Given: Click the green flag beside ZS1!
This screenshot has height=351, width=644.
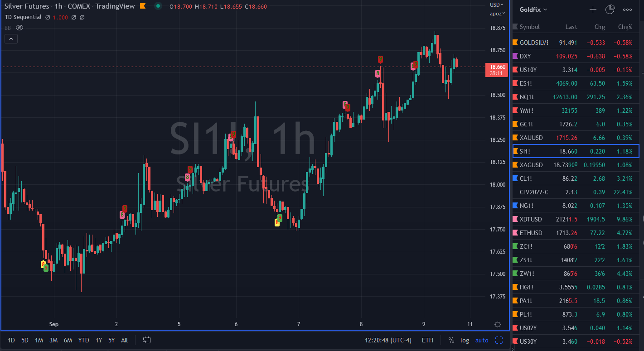Looking at the screenshot, I should click(x=515, y=260).
